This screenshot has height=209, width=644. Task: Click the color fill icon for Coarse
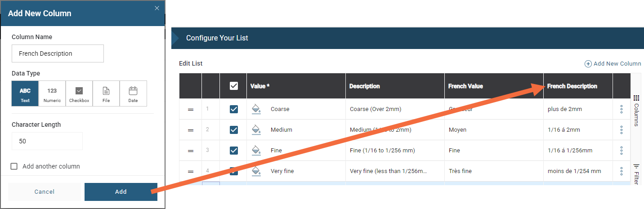[256, 109]
